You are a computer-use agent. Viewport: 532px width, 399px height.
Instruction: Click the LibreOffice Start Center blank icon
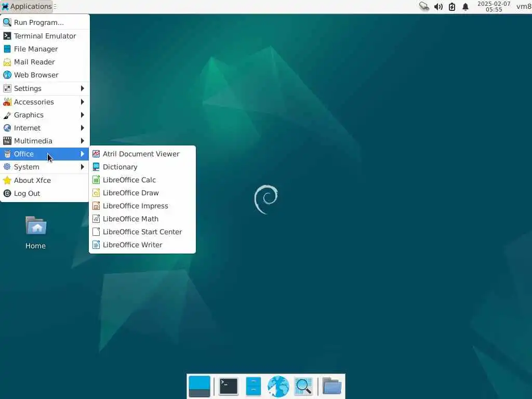pyautogui.click(x=96, y=232)
